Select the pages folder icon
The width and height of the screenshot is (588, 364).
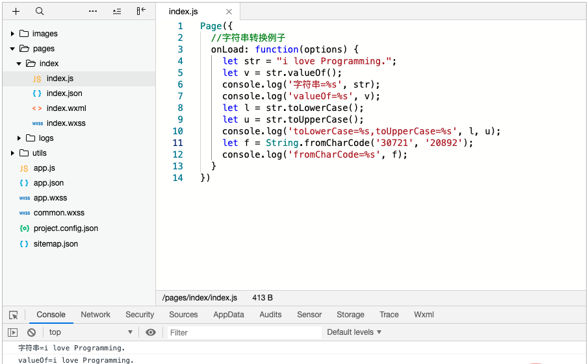pyautogui.click(x=25, y=48)
